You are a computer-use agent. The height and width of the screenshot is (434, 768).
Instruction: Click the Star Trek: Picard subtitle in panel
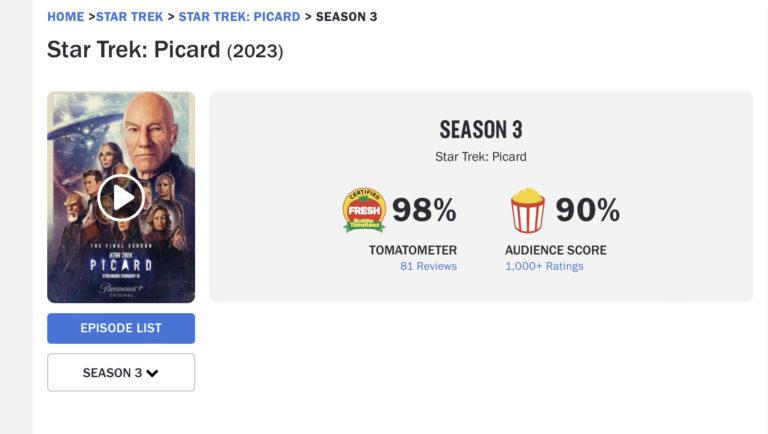(x=481, y=157)
